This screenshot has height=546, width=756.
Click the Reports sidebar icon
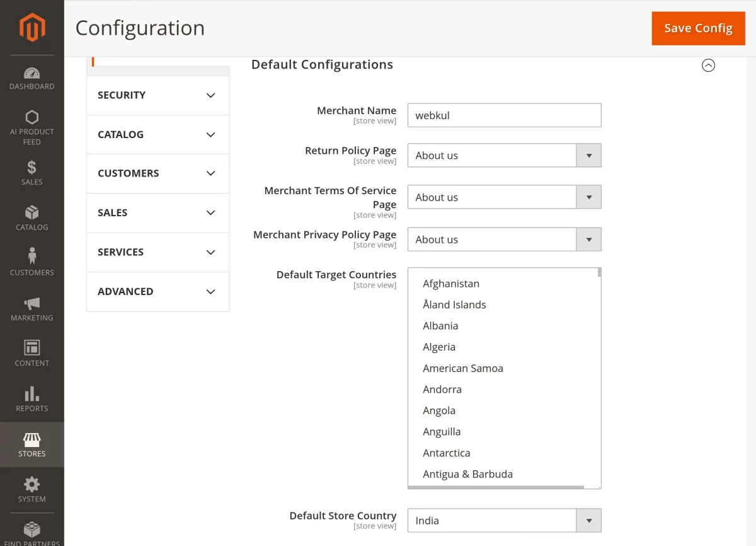[32, 398]
